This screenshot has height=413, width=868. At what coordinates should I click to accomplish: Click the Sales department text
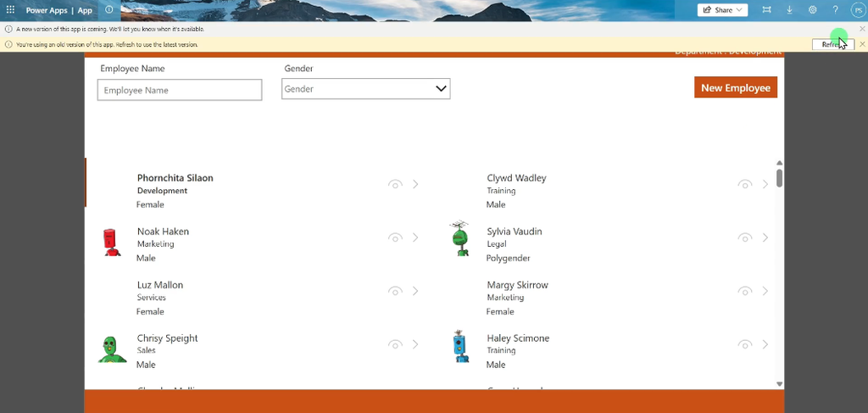pos(146,350)
